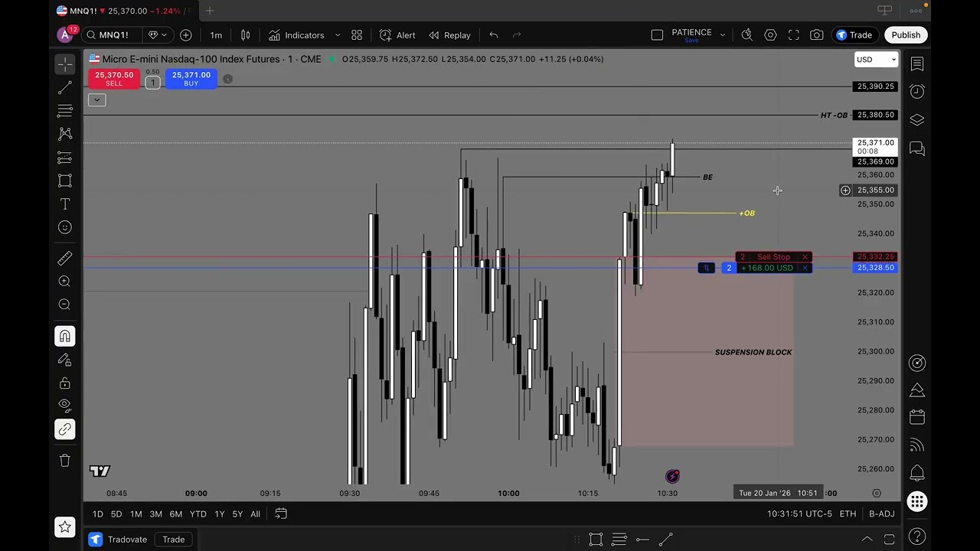980x551 pixels.
Task: Open the patterns drawing tools
Action: 65,134
